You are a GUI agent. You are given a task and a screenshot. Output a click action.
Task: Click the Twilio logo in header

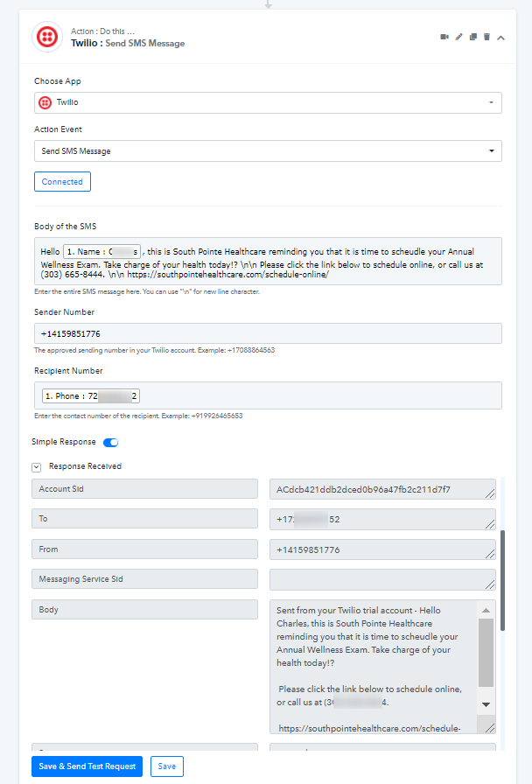point(46,37)
